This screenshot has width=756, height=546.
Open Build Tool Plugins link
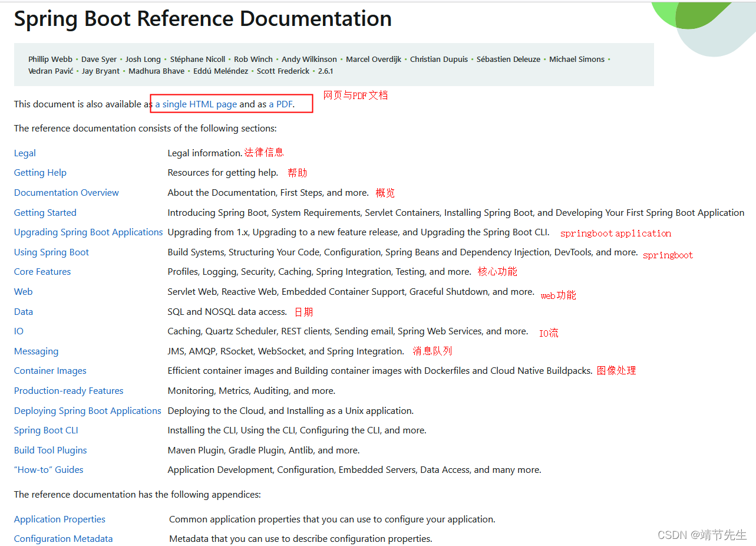[51, 450]
